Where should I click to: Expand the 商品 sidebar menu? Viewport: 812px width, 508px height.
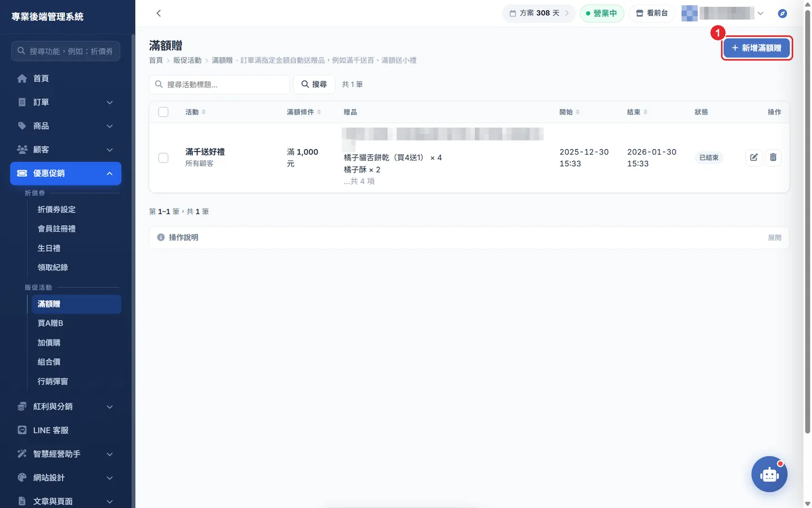110,126
